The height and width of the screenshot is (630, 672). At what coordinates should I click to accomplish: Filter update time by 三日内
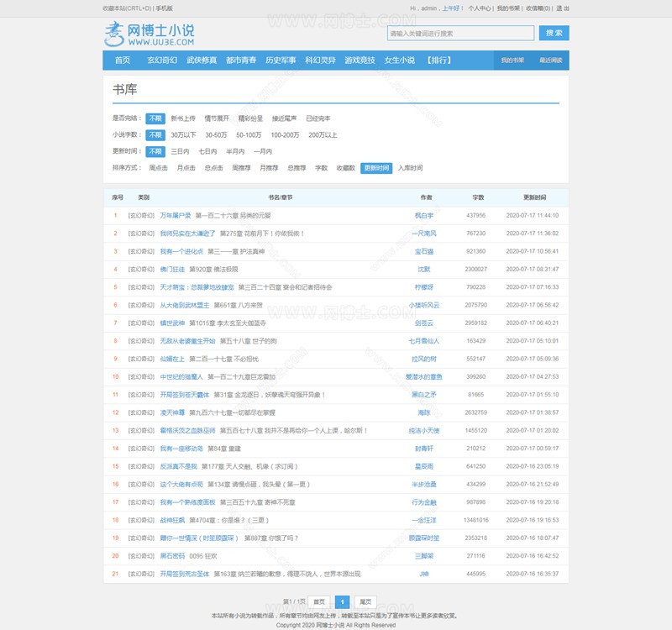pyautogui.click(x=180, y=151)
